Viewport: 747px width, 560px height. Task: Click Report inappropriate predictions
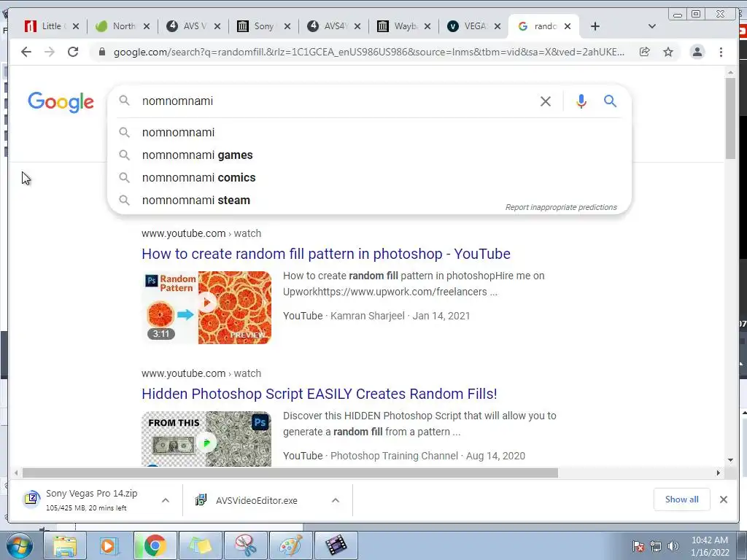[561, 207]
